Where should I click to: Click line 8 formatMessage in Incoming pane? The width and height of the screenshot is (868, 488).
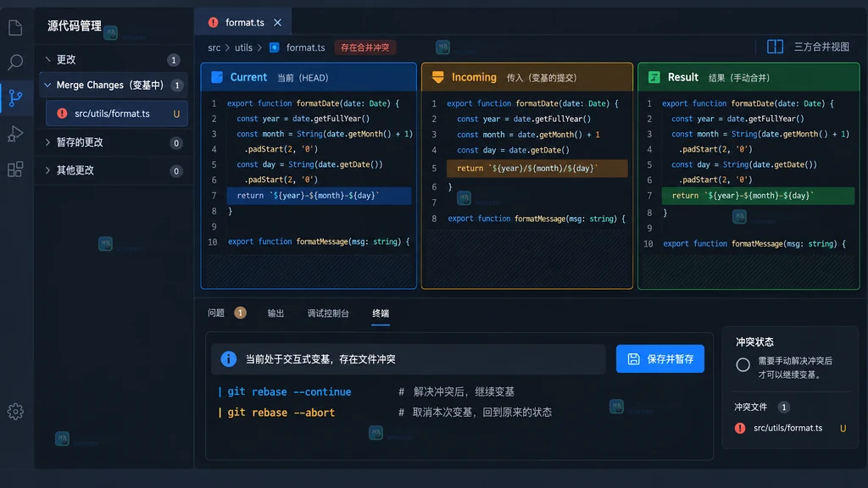[x=537, y=219]
